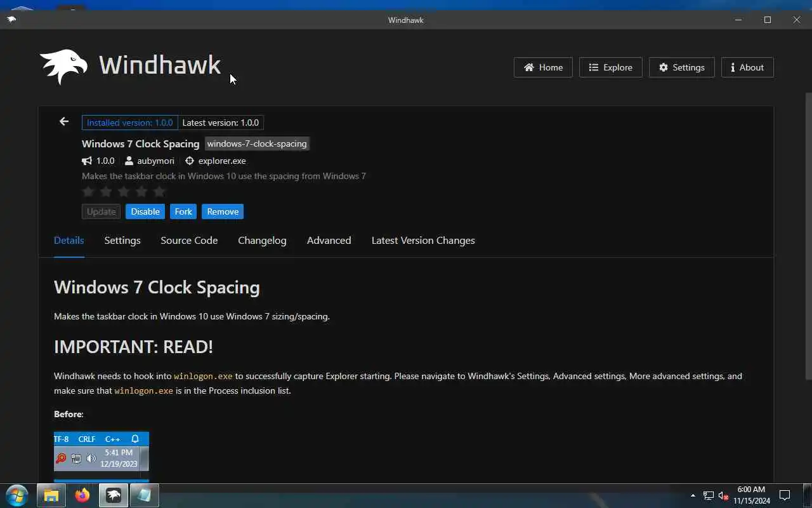Screen dimensions: 812x508
Task: Click the back arrow icon
Action: [64, 121]
